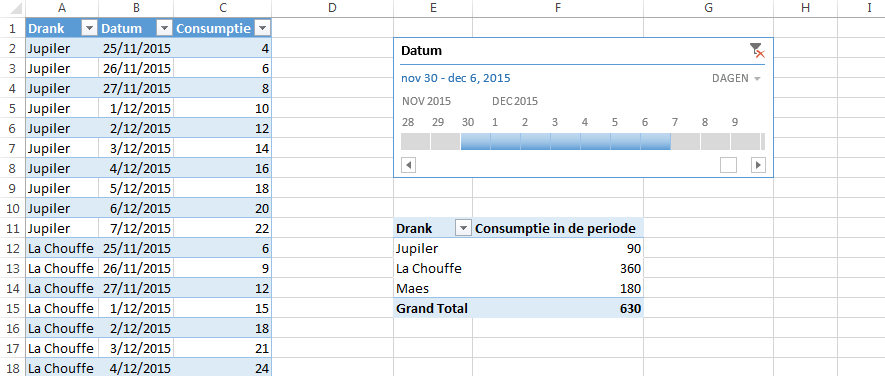885x376 pixels.
Task: Select day 8 tile in timeline
Action: tap(715, 141)
